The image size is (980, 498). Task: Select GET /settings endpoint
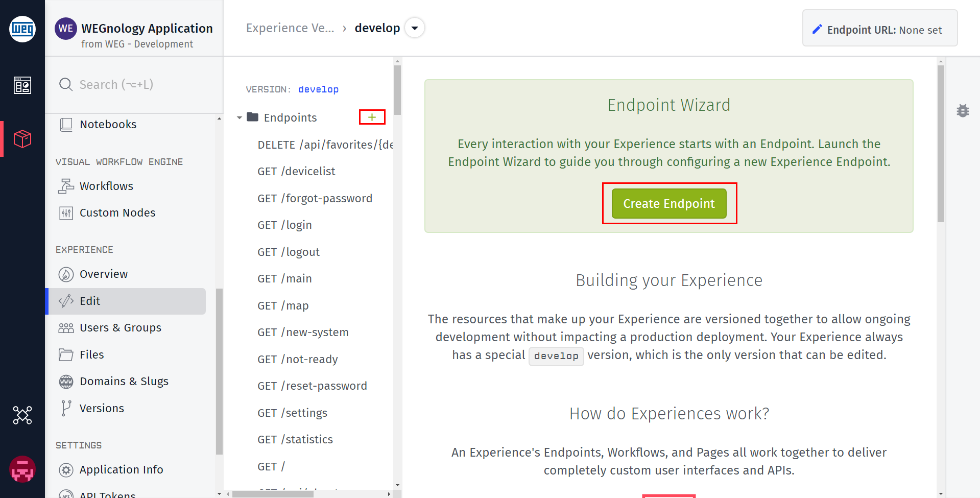(x=292, y=413)
